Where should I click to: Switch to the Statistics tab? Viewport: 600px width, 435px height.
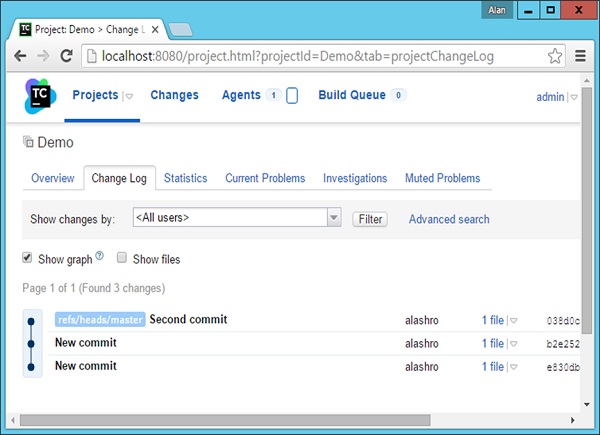[185, 178]
